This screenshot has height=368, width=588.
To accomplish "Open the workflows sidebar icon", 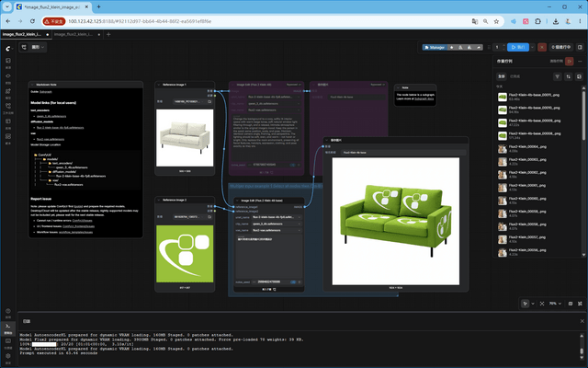I will [8, 106].
